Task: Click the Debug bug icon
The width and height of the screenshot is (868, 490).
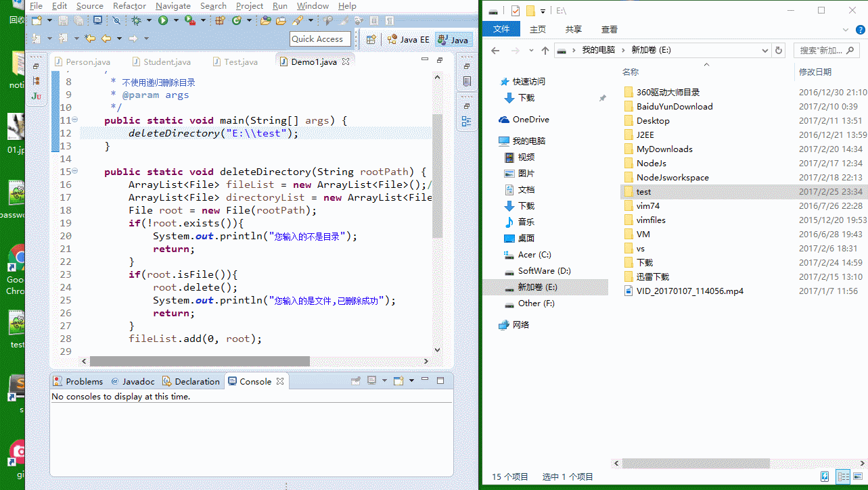Action: 137,21
